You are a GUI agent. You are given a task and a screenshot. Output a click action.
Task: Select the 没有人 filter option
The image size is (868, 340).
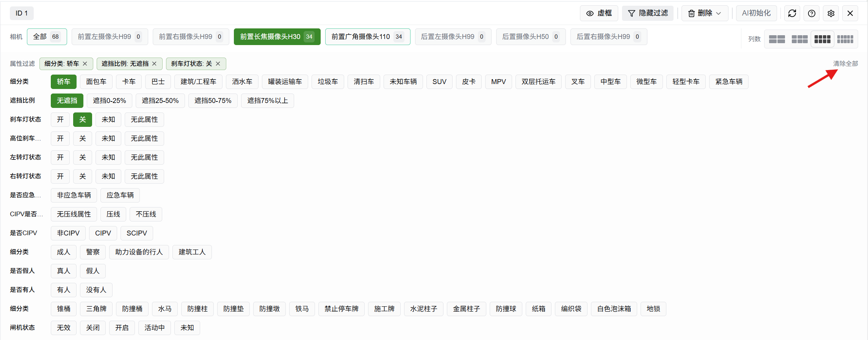click(96, 290)
